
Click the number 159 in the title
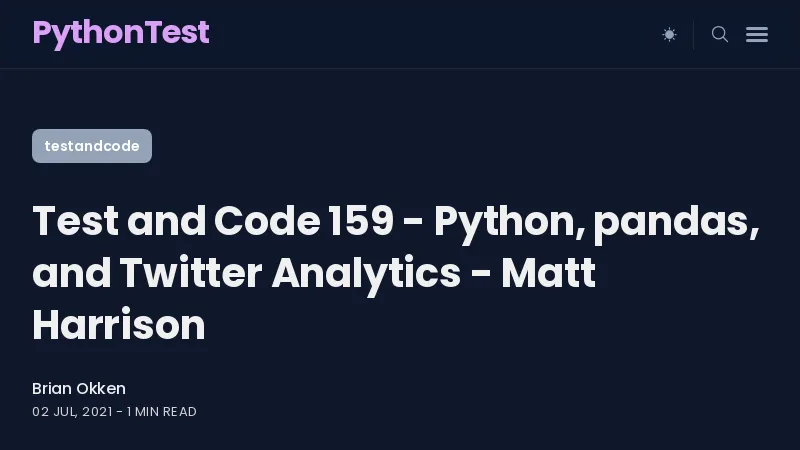click(361, 221)
